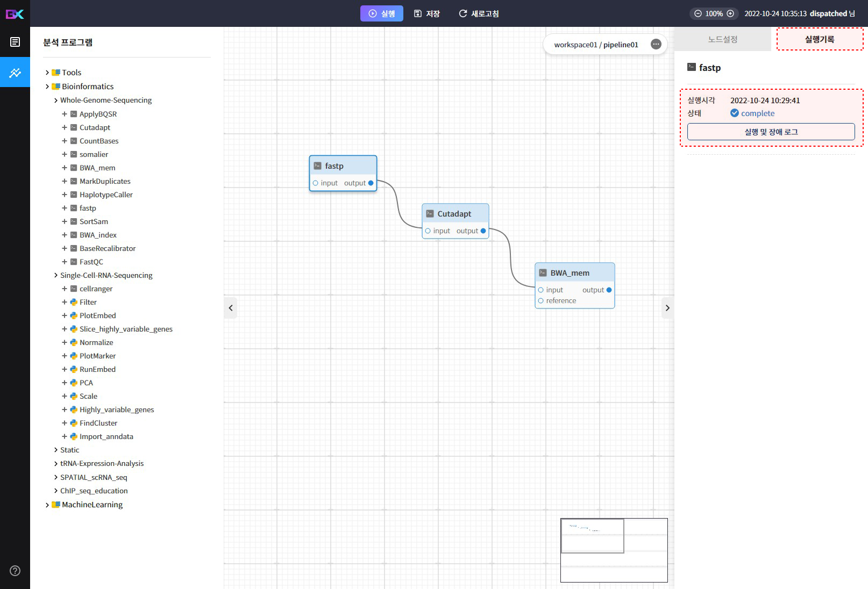Add BWA_mem from the tree plus icon

(x=65, y=168)
